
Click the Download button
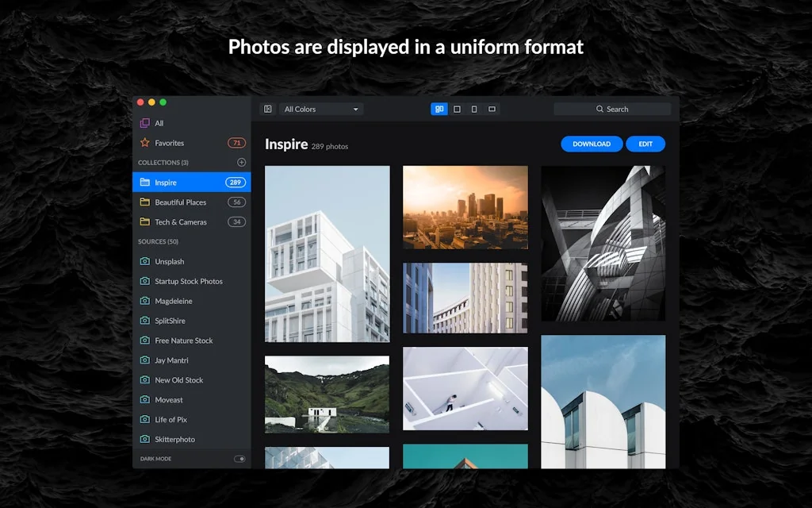tap(592, 144)
